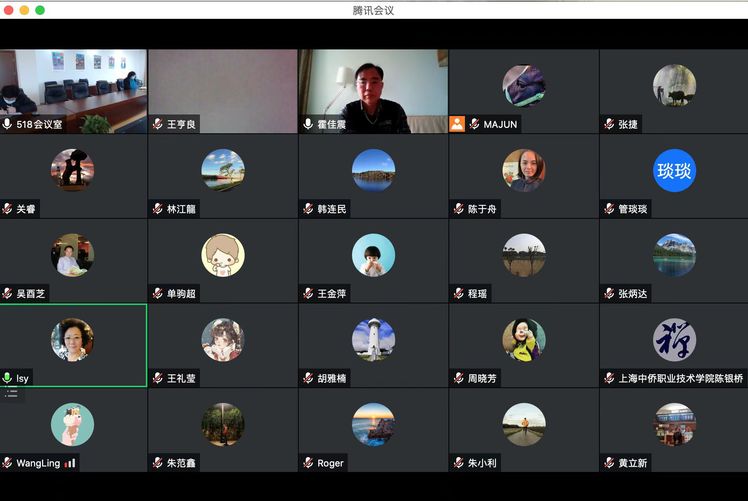
Task: Click the green fullscreen window button
Action: (x=40, y=10)
